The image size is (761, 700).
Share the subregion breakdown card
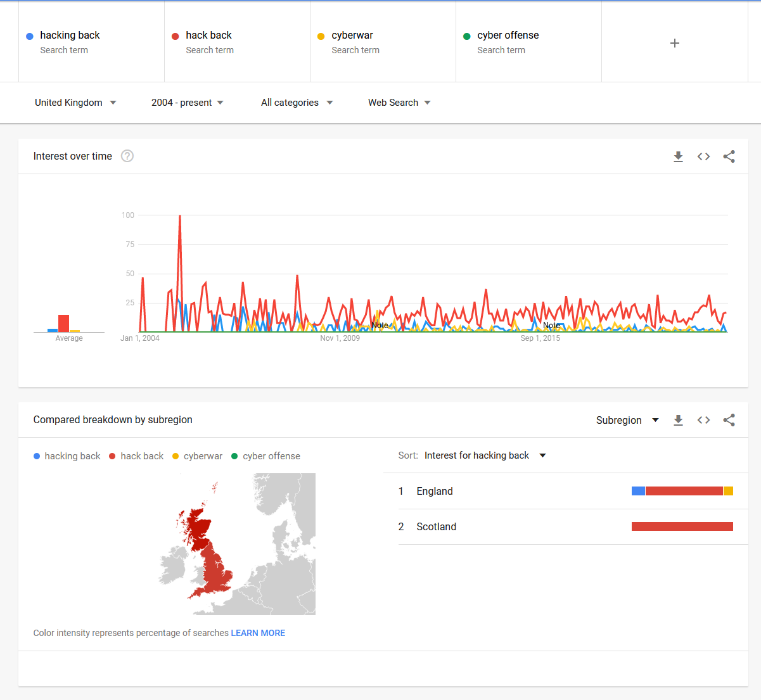tap(729, 420)
